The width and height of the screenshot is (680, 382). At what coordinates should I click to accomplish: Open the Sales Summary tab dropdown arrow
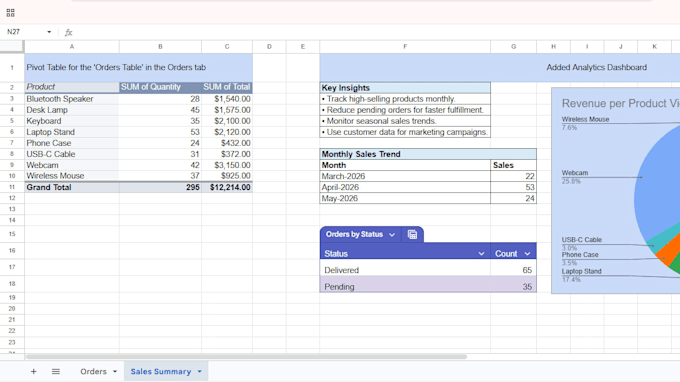pos(199,372)
